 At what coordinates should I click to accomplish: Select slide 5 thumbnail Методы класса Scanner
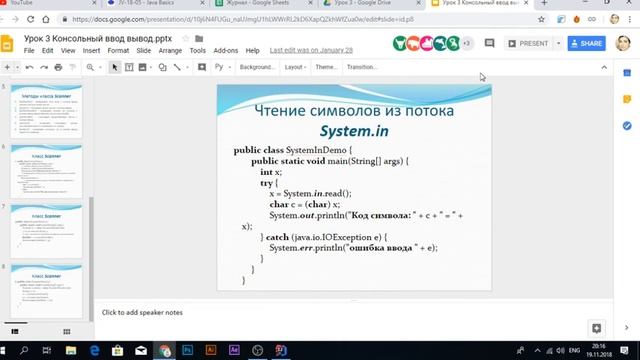tap(46, 111)
